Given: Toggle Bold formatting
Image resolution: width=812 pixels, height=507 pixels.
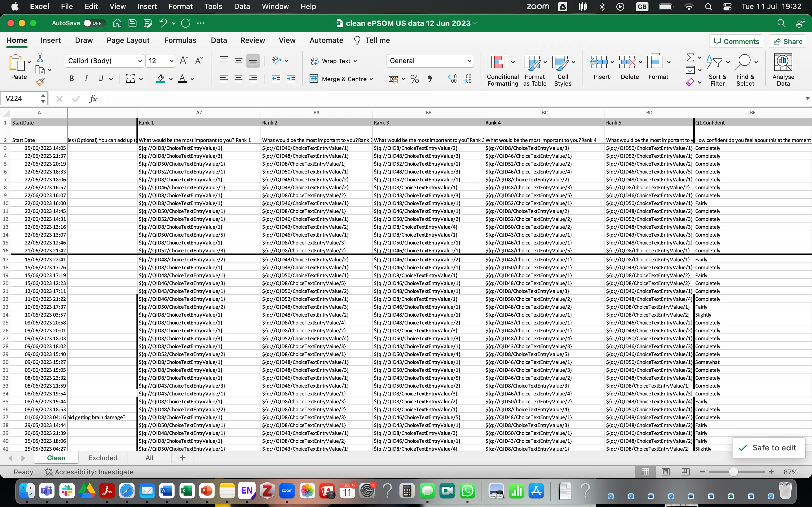Looking at the screenshot, I should pos(71,79).
